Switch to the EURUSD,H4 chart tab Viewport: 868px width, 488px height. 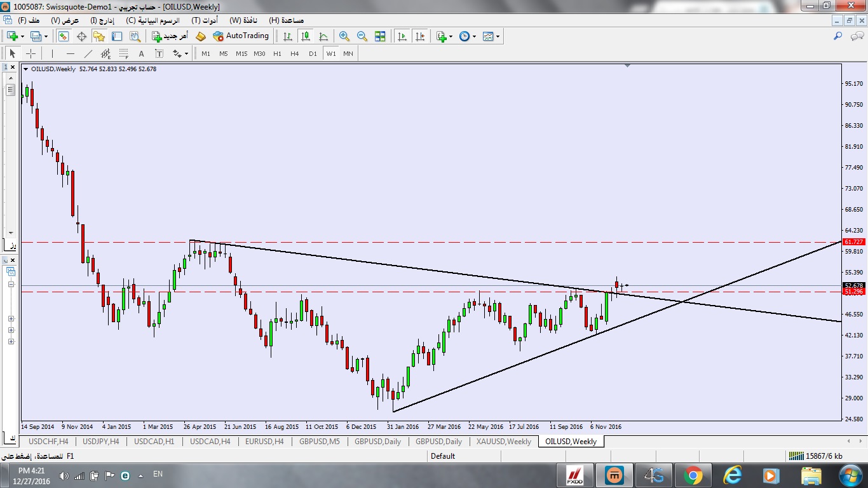click(x=264, y=441)
